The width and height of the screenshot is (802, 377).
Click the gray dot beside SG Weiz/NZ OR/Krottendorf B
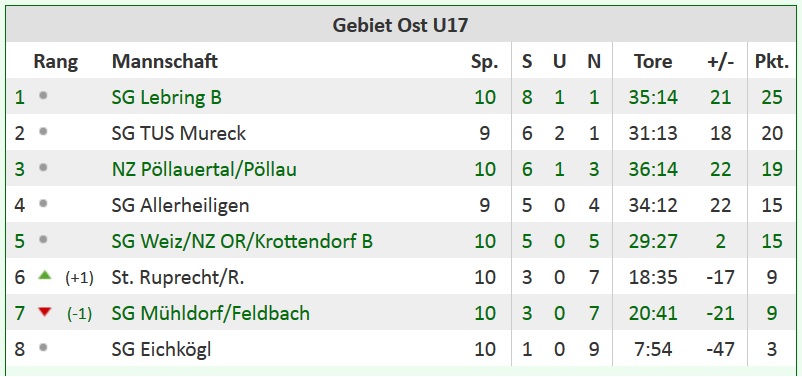pos(43,239)
